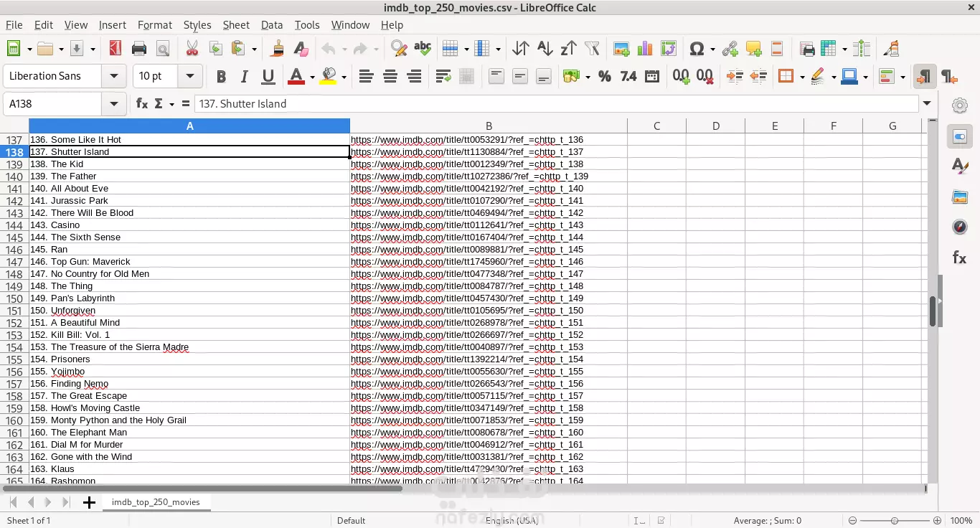Toggle Italic formatting

pos(245,76)
